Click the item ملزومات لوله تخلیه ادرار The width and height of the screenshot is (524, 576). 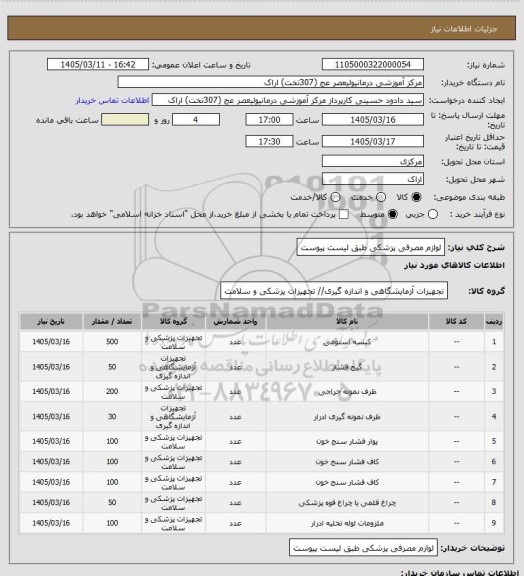point(347,523)
